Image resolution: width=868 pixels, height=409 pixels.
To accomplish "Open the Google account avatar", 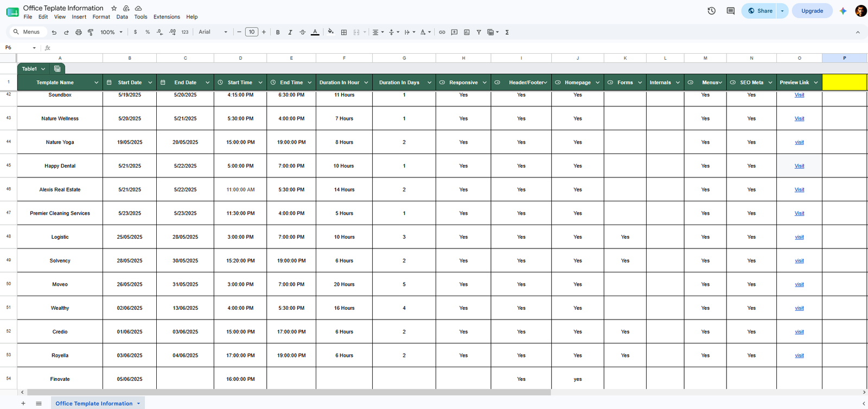I will [x=860, y=11].
